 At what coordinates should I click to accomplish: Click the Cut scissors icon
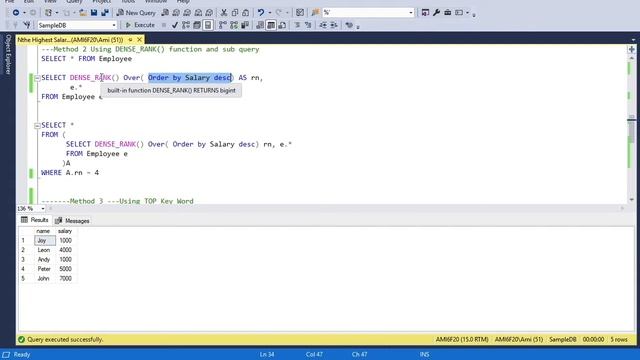[224, 13]
